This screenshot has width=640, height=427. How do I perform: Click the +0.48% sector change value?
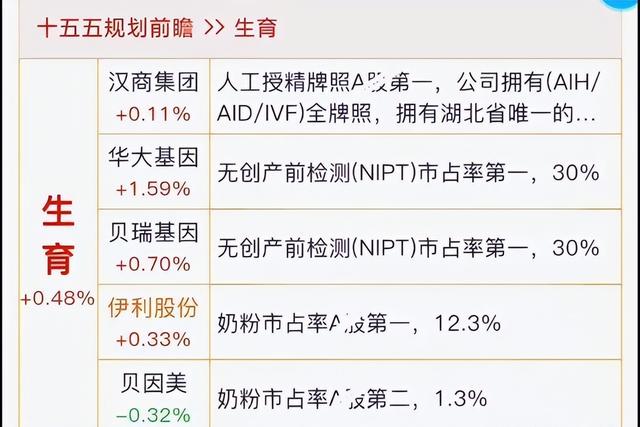(57, 299)
